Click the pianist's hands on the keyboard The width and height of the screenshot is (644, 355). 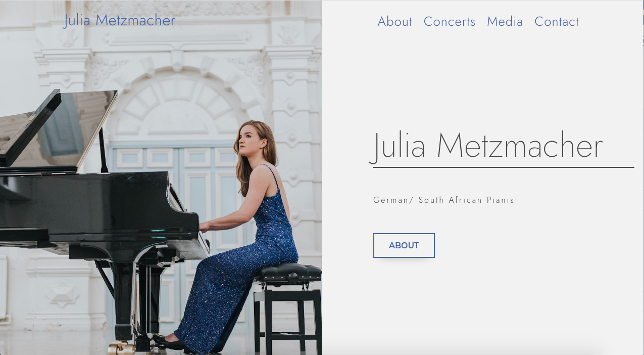pyautogui.click(x=204, y=227)
